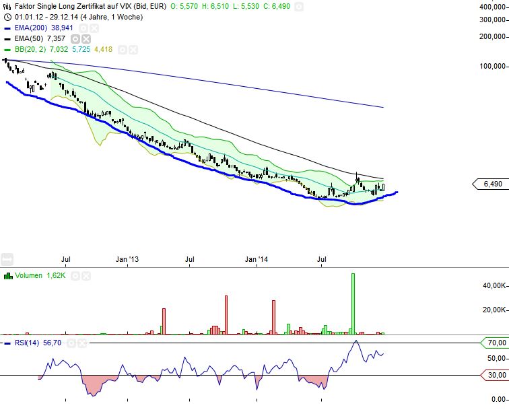Viewport: 509px width, 420px height.
Task: Open settings gear for EMA(200)
Action: (x=83, y=28)
